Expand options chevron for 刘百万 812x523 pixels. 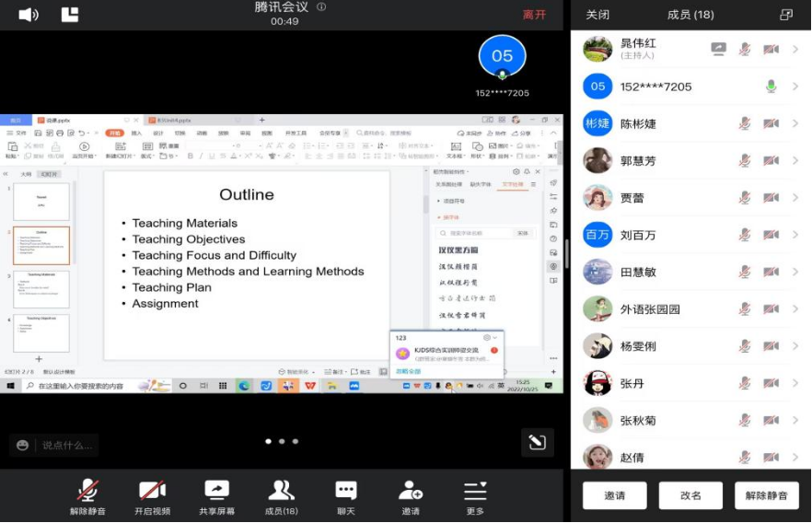click(795, 235)
